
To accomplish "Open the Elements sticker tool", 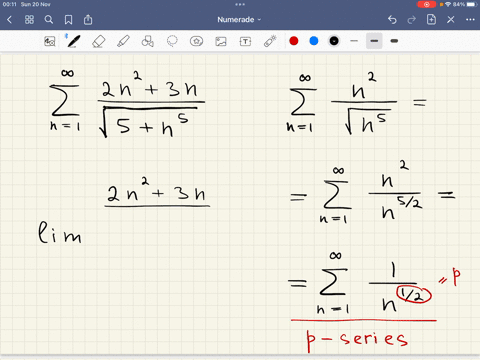I will [x=196, y=41].
